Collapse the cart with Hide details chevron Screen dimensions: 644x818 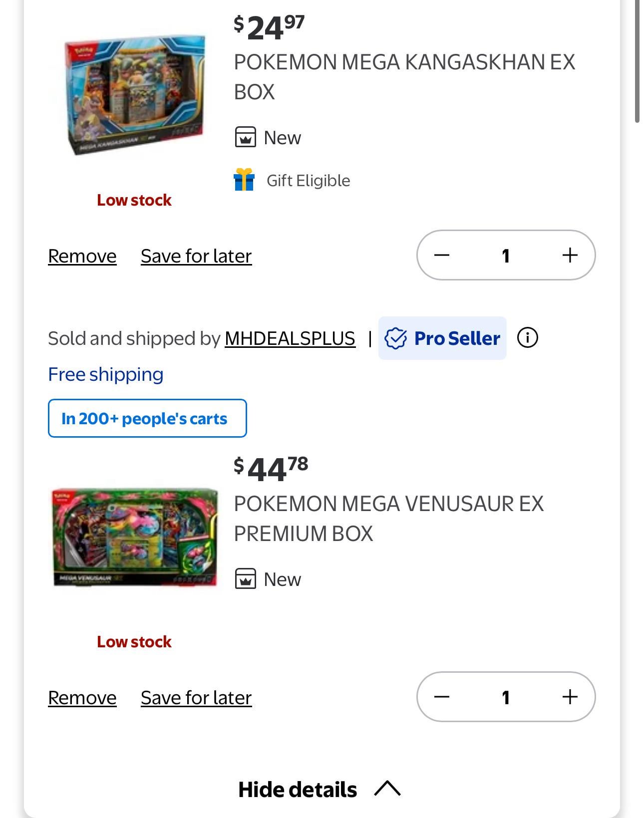point(387,789)
